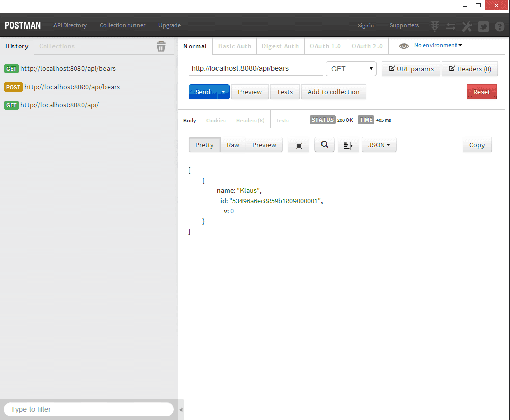This screenshot has height=420, width=510.
Task: Click the Send button
Action: [202, 92]
